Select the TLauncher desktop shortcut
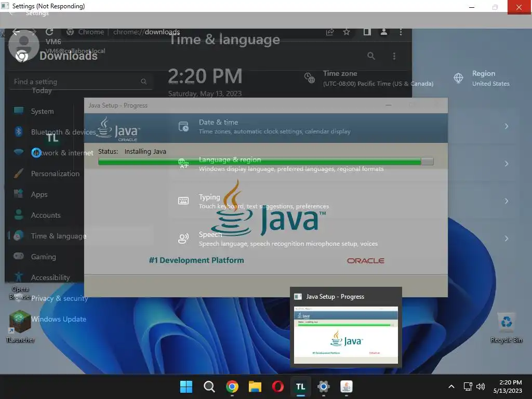 [20, 326]
